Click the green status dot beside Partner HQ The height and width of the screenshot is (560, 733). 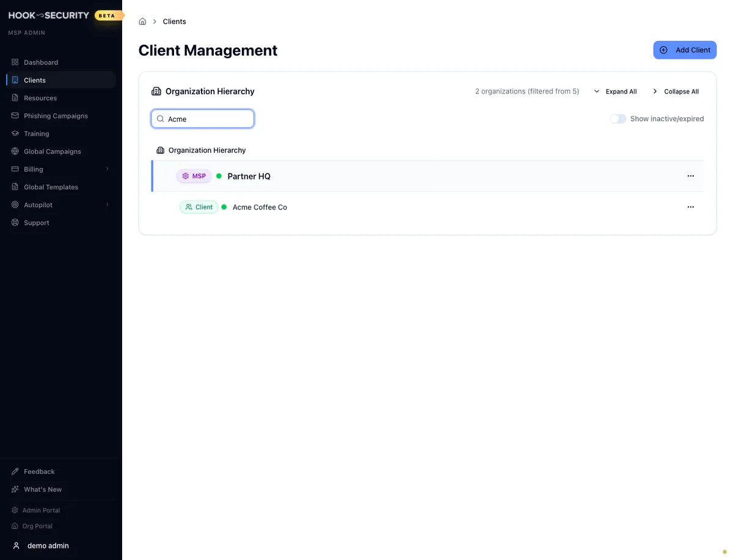[x=219, y=176]
